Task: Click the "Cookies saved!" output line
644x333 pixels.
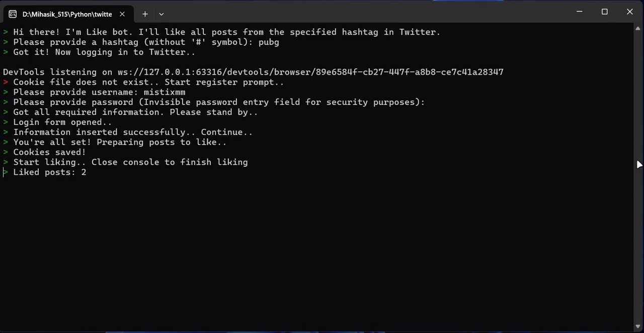Action: pos(49,152)
